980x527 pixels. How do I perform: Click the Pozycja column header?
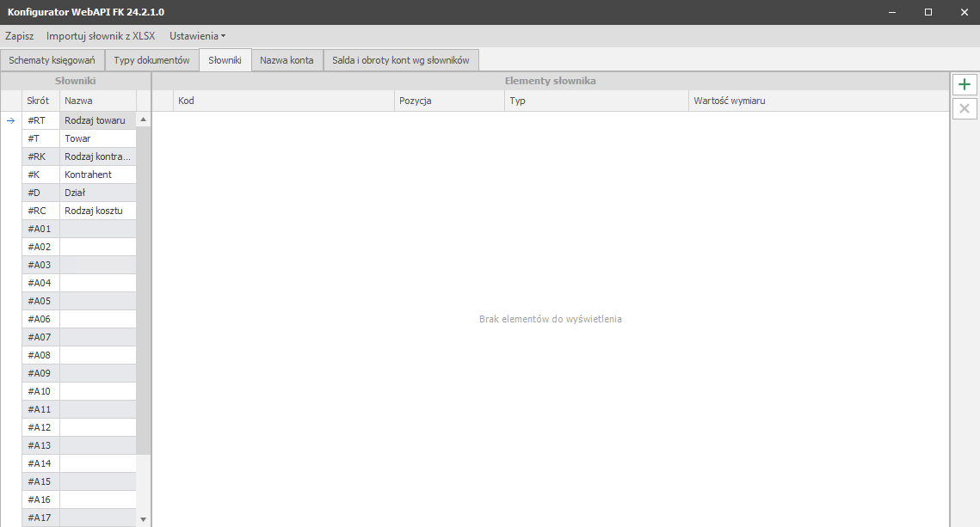point(449,101)
